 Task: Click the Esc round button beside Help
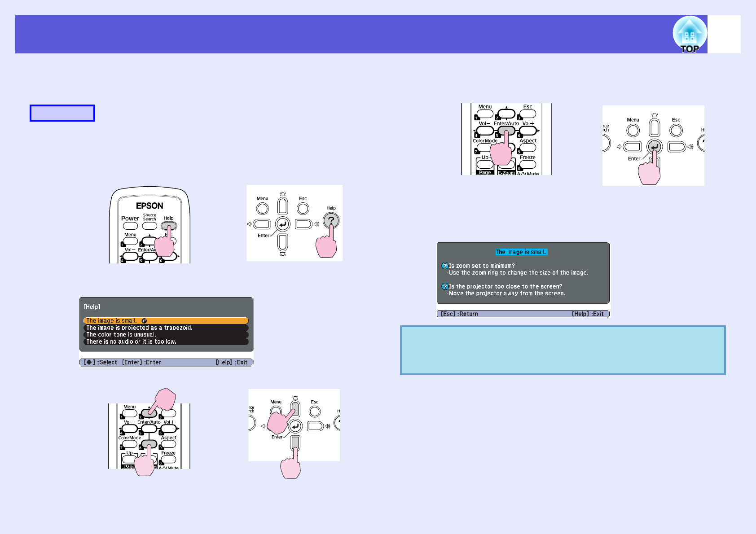(303, 209)
